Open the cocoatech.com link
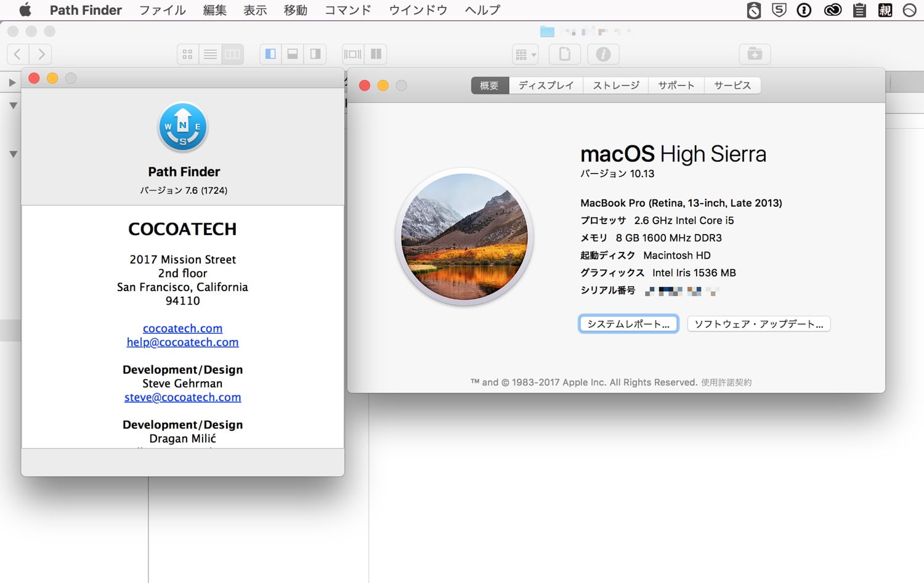 (182, 328)
